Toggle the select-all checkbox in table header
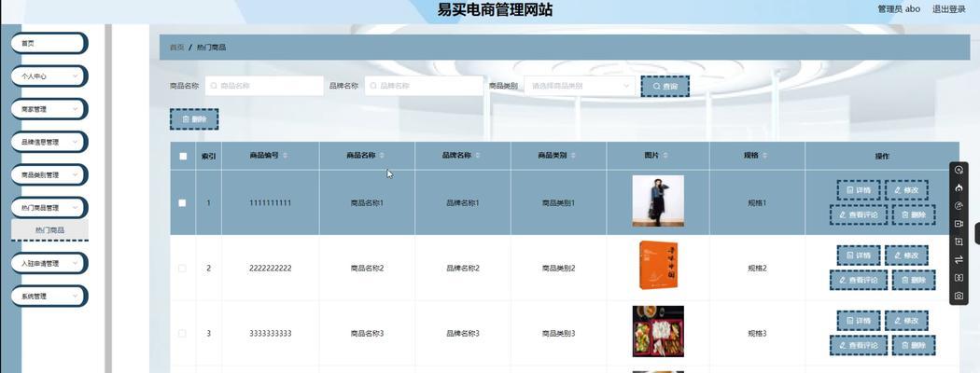980x373 pixels. tap(183, 157)
